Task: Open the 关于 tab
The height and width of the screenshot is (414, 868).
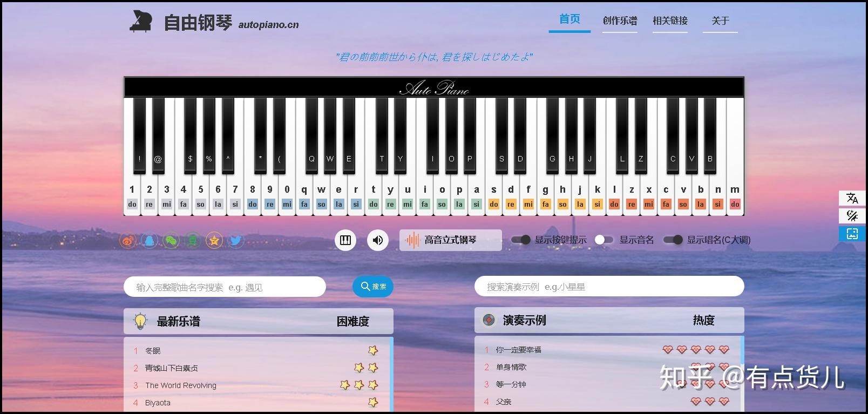Action: (x=720, y=21)
